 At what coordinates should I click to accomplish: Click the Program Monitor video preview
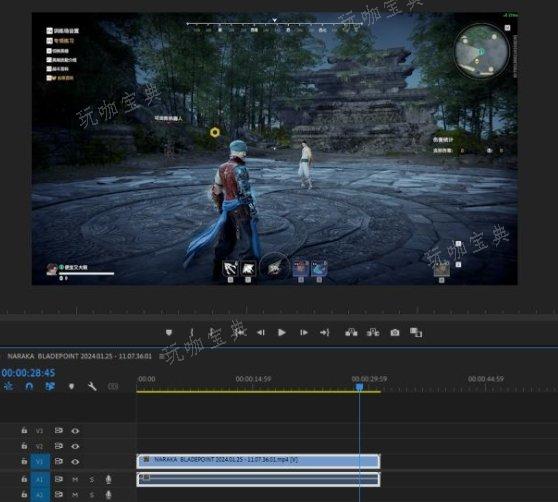click(x=274, y=149)
